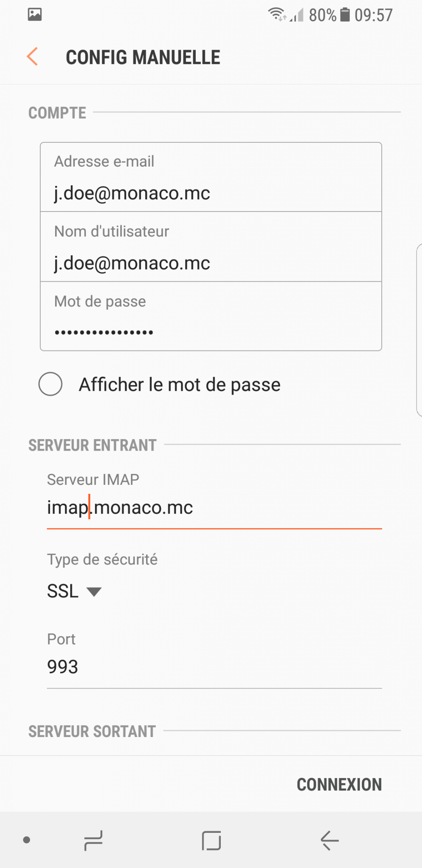Open the screenshot notification icon in status bar

click(x=35, y=14)
